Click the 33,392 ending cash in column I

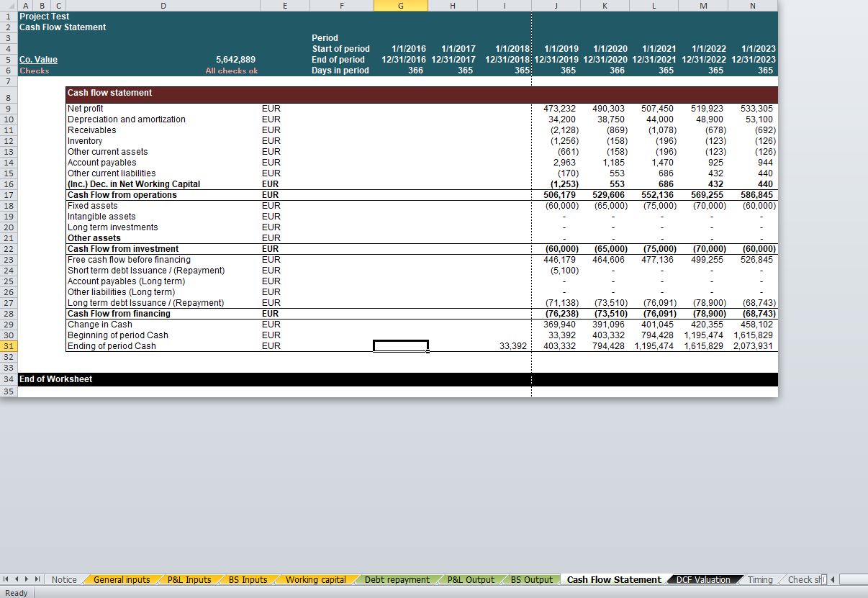coord(512,346)
